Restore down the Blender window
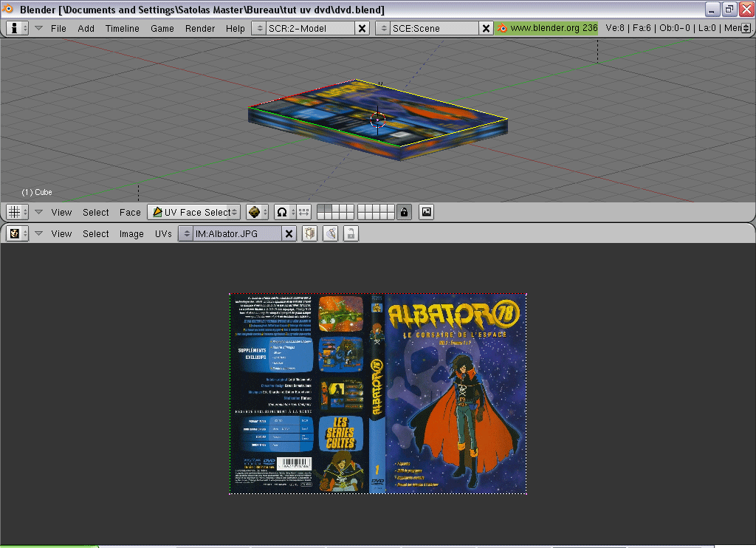The image size is (756, 548). tap(729, 9)
